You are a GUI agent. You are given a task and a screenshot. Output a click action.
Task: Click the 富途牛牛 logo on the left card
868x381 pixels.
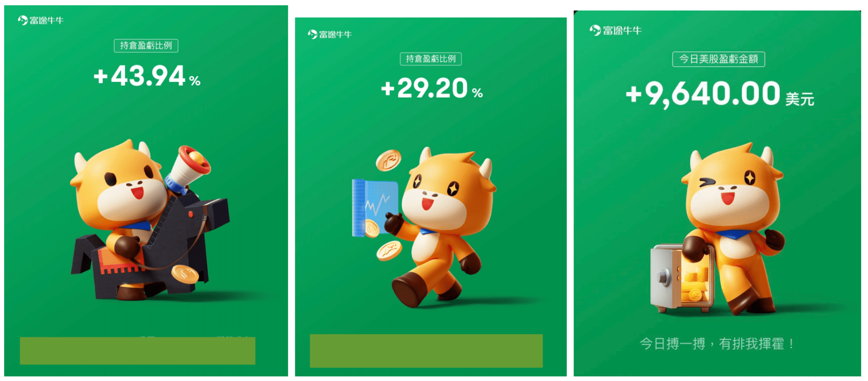41,20
